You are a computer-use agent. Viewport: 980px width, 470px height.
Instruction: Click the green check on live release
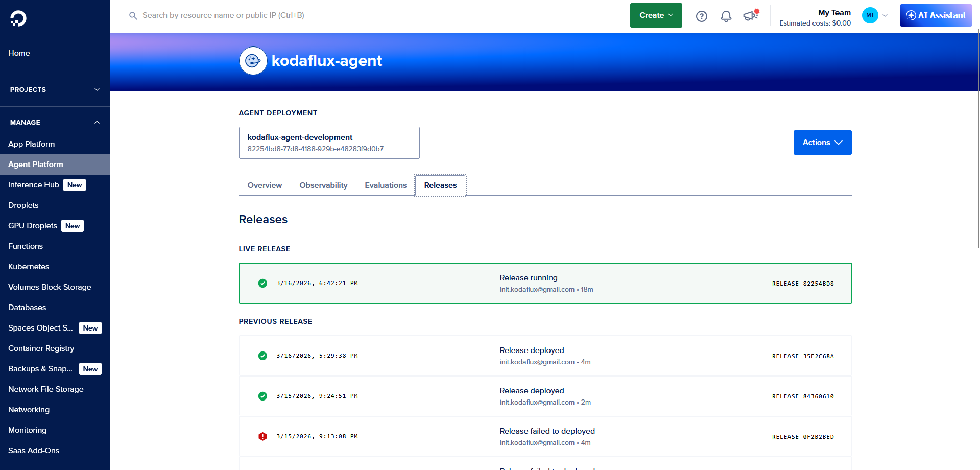coord(262,283)
